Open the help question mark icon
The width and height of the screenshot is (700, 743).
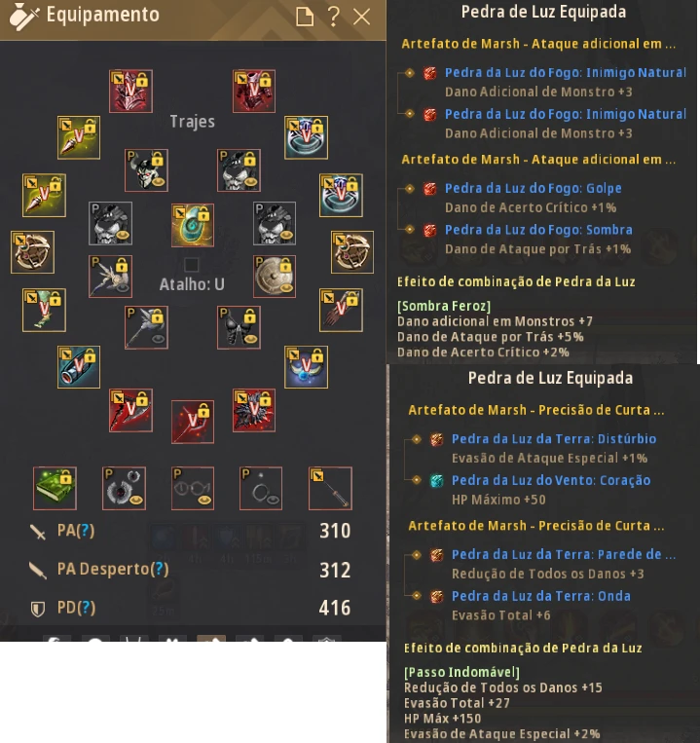(x=333, y=18)
